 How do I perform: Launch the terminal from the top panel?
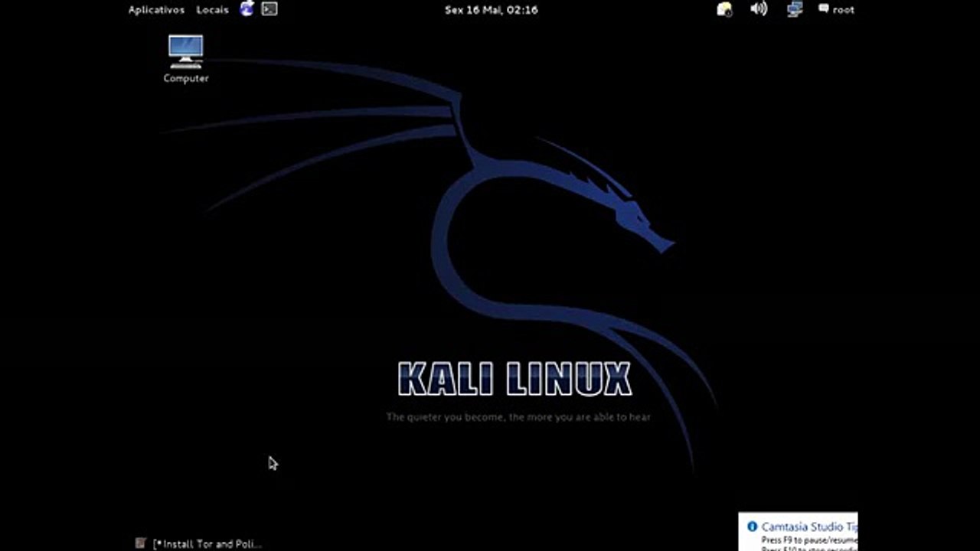[269, 9]
